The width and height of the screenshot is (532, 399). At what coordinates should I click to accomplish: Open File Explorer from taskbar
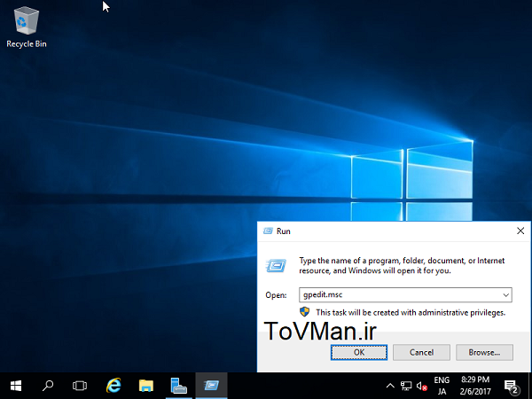click(x=146, y=386)
